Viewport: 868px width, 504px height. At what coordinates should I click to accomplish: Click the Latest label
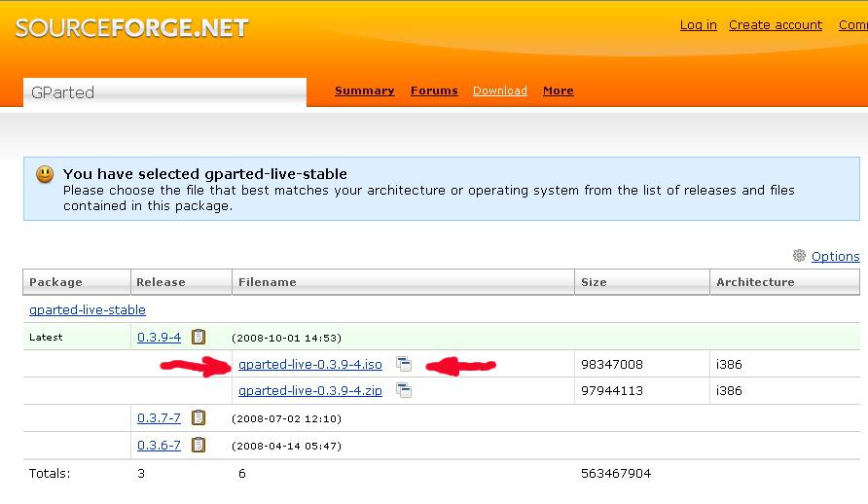(46, 338)
